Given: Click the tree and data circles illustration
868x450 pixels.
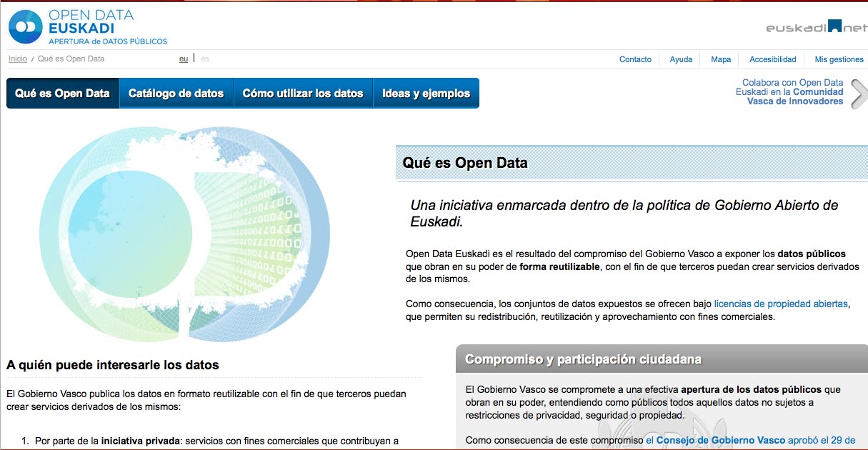Looking at the screenshot, I should coord(185,233).
